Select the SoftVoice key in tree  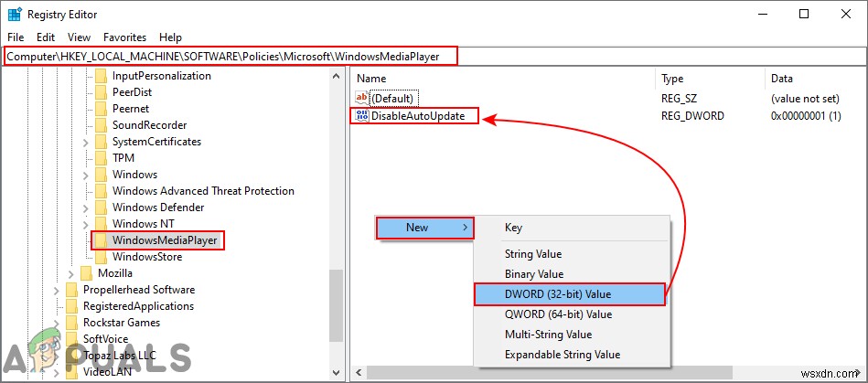[x=105, y=339]
